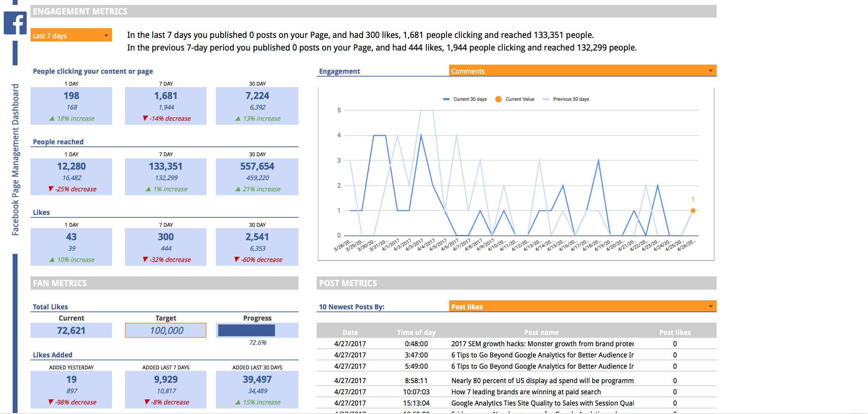868x414 pixels.
Task: Select How 7 leading brands post row
Action: tap(526, 392)
